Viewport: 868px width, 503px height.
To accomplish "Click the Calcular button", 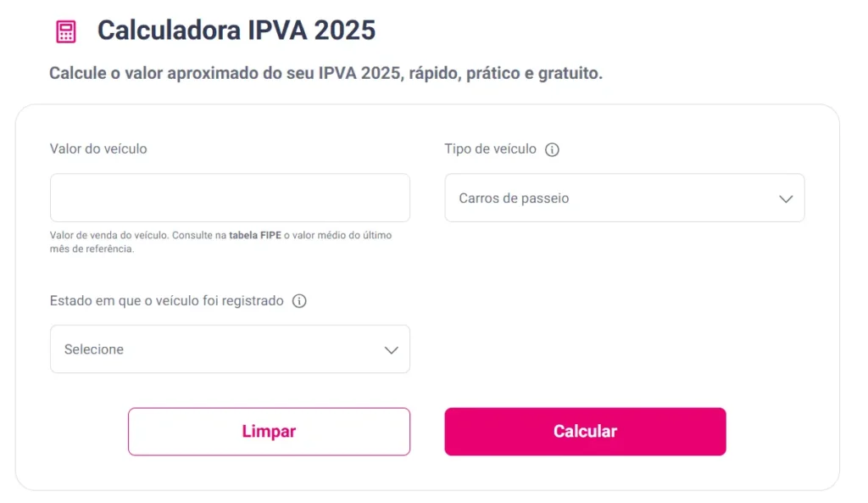I will [x=585, y=431].
